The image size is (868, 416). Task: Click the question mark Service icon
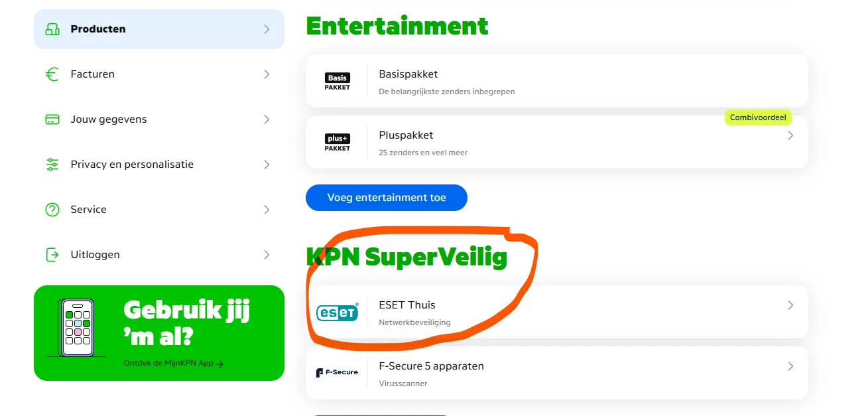coord(52,210)
